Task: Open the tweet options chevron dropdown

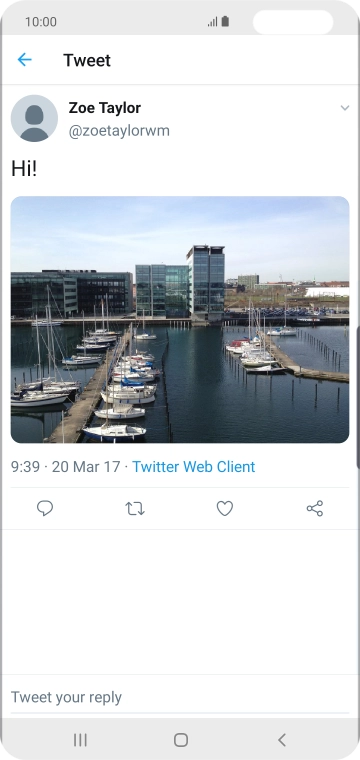Action: coord(345,108)
